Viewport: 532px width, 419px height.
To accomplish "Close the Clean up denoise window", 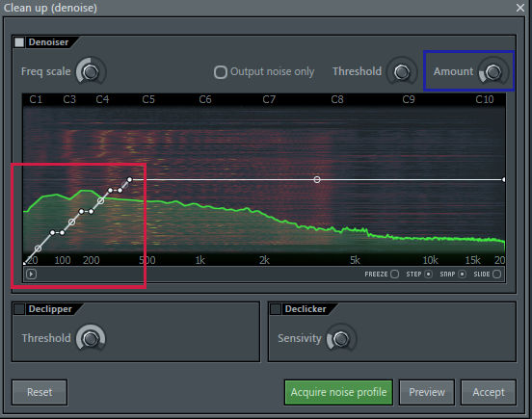I will coord(520,8).
